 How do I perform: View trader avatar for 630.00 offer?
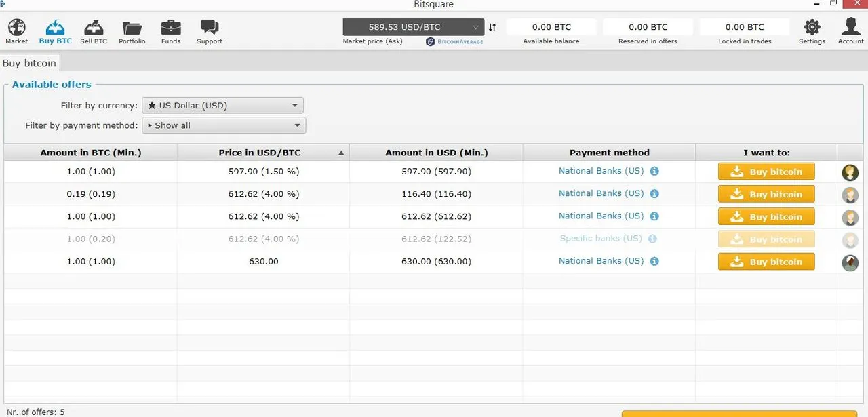[x=850, y=262]
